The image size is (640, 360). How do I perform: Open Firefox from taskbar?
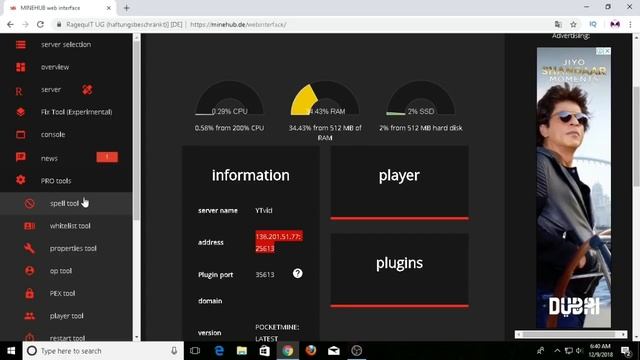pyautogui.click(x=311, y=351)
